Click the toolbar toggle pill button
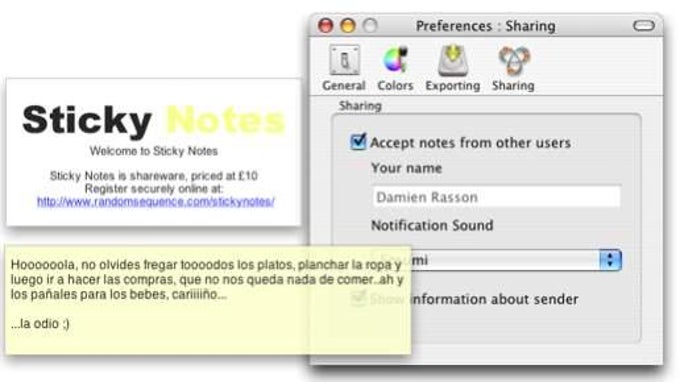 coord(644,26)
